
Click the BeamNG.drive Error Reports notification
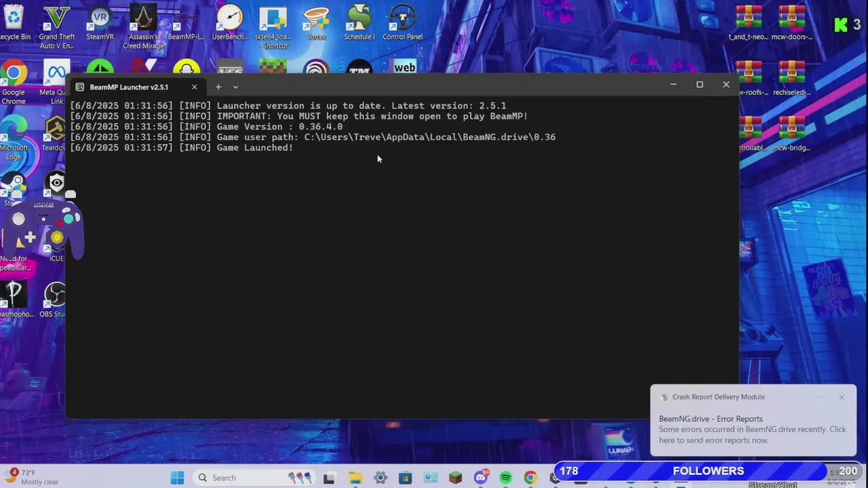click(753, 429)
